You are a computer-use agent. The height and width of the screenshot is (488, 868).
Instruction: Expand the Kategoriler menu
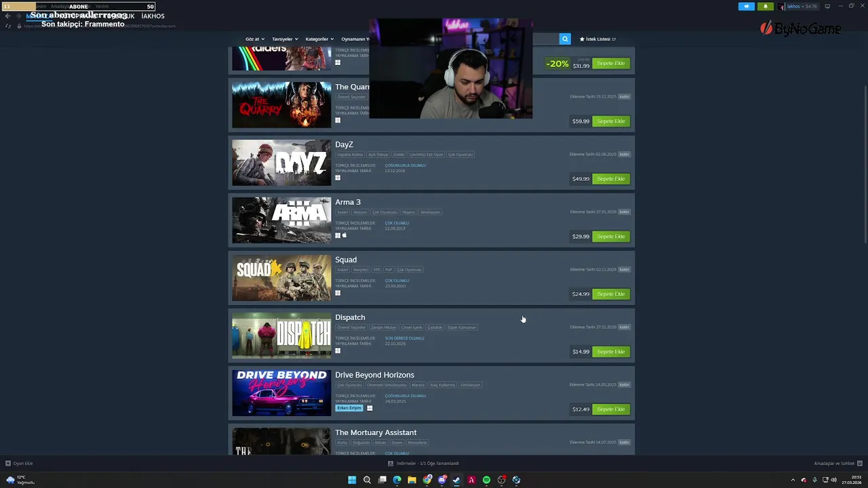[x=319, y=39]
